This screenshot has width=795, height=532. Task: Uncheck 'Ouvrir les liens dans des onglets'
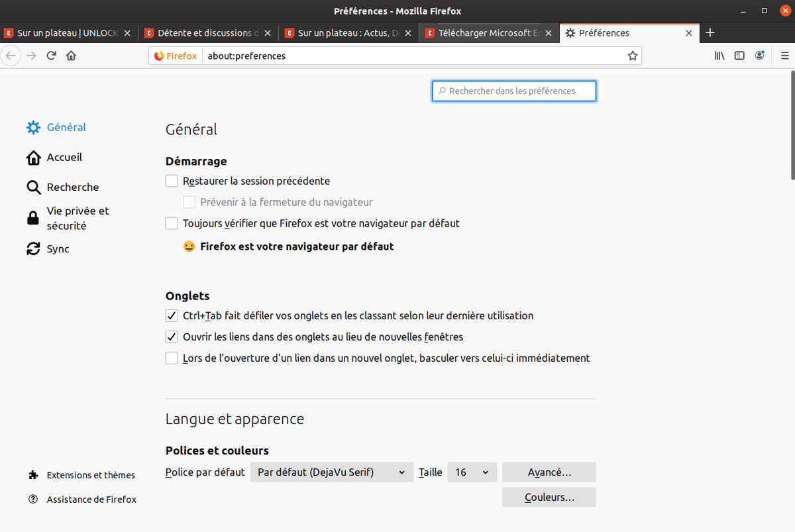click(x=172, y=337)
